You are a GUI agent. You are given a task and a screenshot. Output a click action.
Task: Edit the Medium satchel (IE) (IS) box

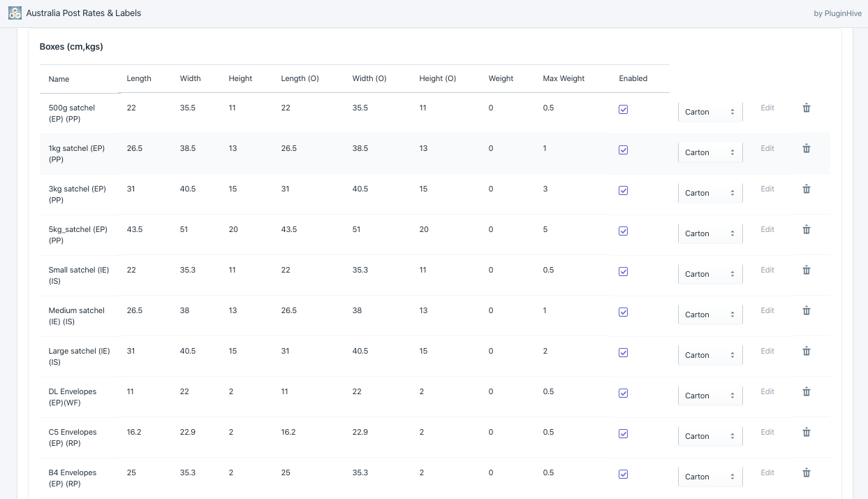(767, 310)
